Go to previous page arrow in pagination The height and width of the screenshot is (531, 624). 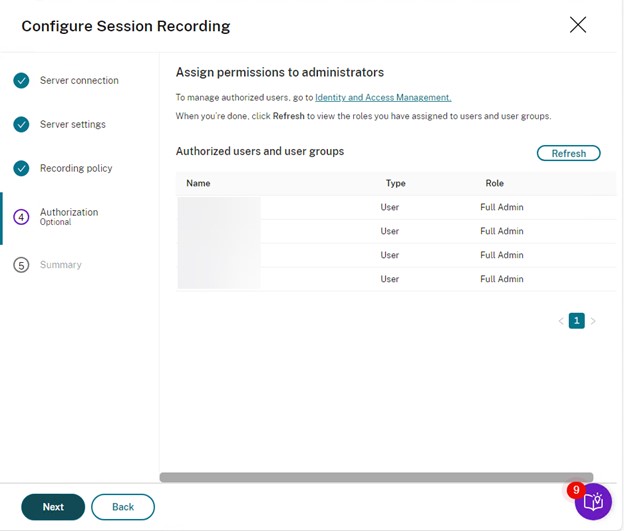click(x=560, y=321)
